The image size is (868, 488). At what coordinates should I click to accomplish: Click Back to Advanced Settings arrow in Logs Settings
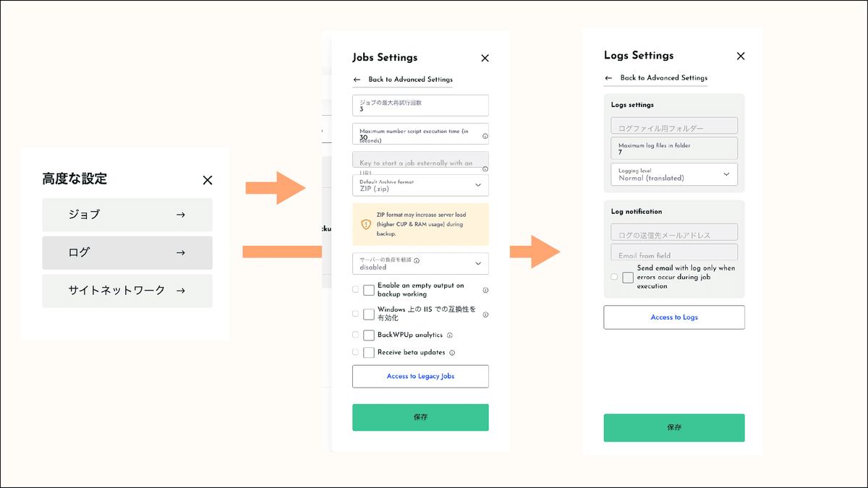tap(610, 77)
